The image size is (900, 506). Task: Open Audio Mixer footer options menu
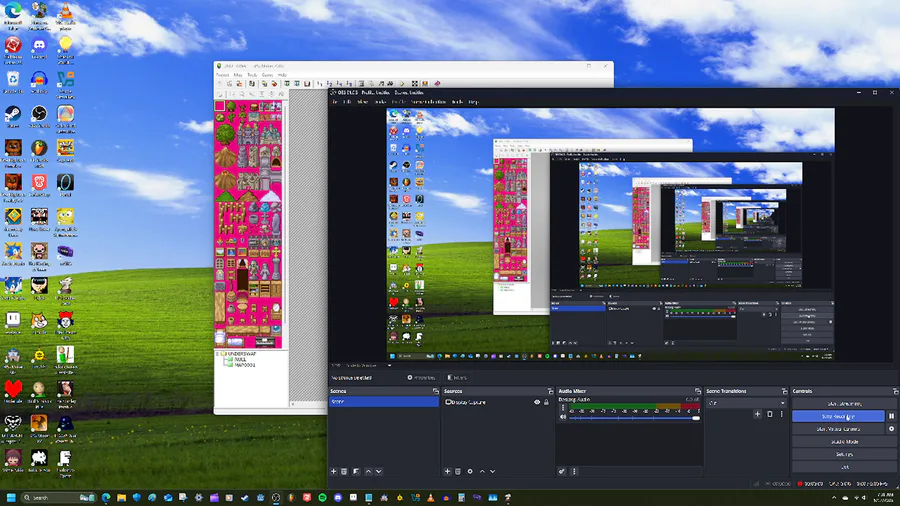(574, 471)
